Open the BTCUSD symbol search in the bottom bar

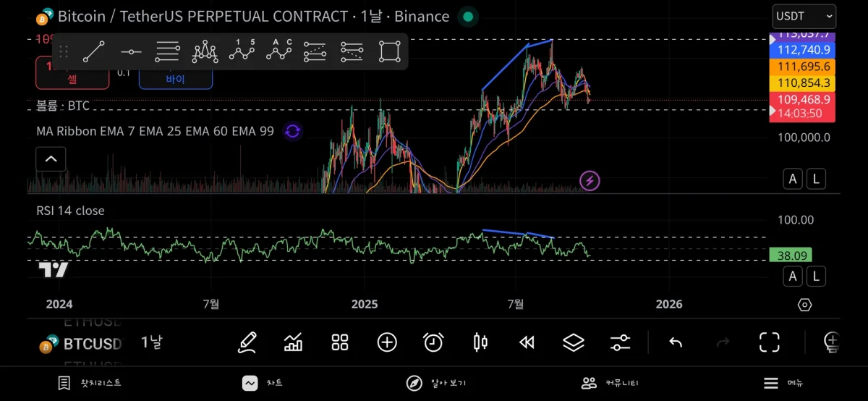(x=81, y=343)
